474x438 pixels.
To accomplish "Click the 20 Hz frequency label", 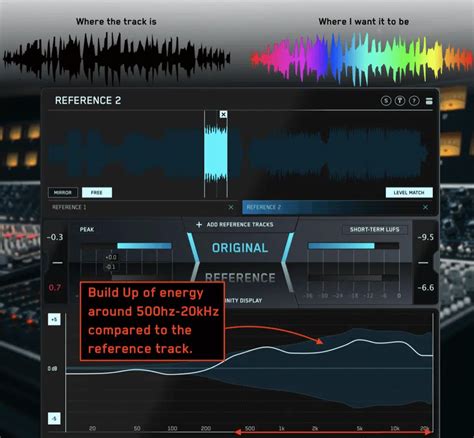I will (x=93, y=428).
